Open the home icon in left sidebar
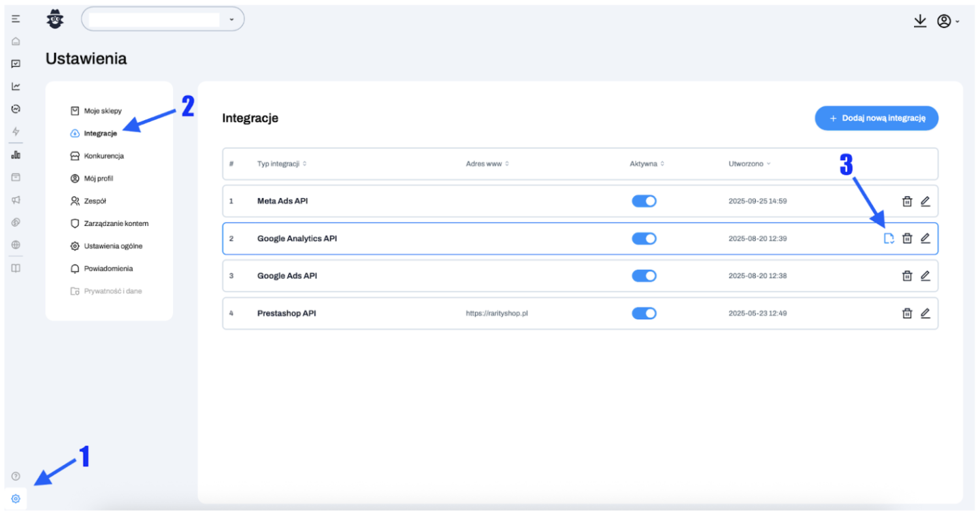 tap(16, 41)
